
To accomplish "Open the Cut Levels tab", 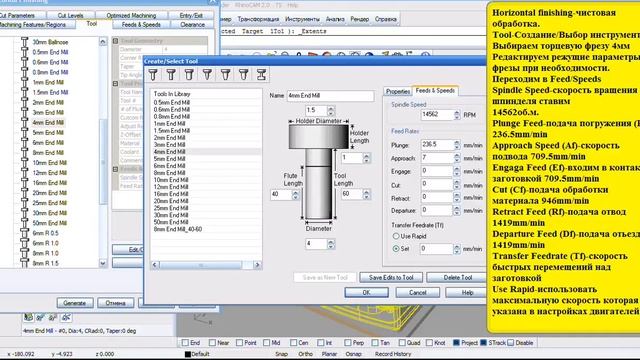I will [71, 16].
